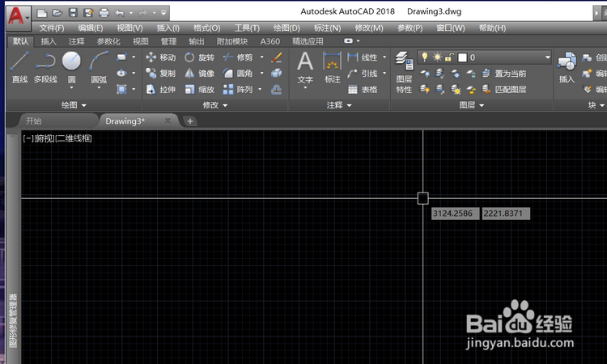Switch to the 插入 ribbon tab
This screenshot has width=607, height=364.
pos(49,41)
